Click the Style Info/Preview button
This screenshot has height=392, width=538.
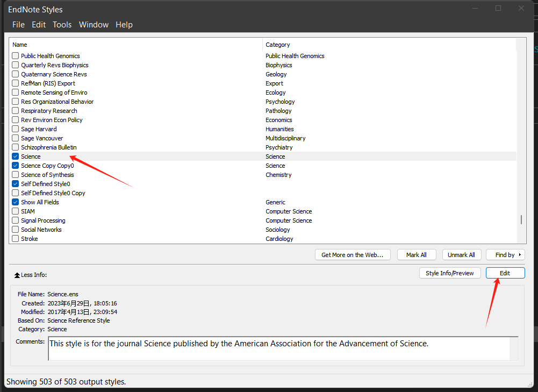pos(450,273)
